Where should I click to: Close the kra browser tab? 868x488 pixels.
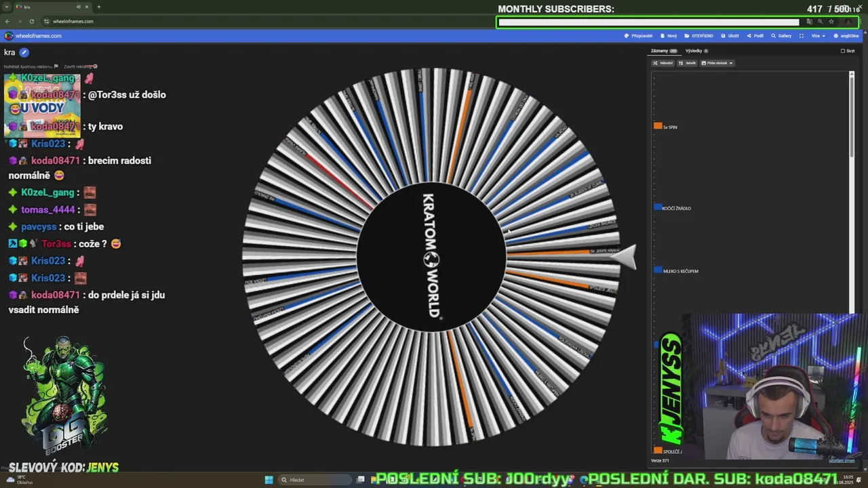(x=88, y=7)
